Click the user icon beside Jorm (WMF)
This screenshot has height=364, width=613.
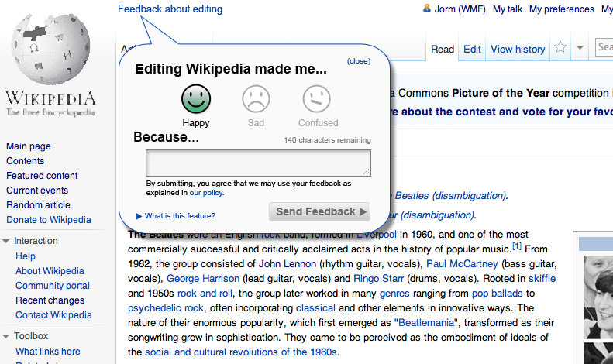427,9
